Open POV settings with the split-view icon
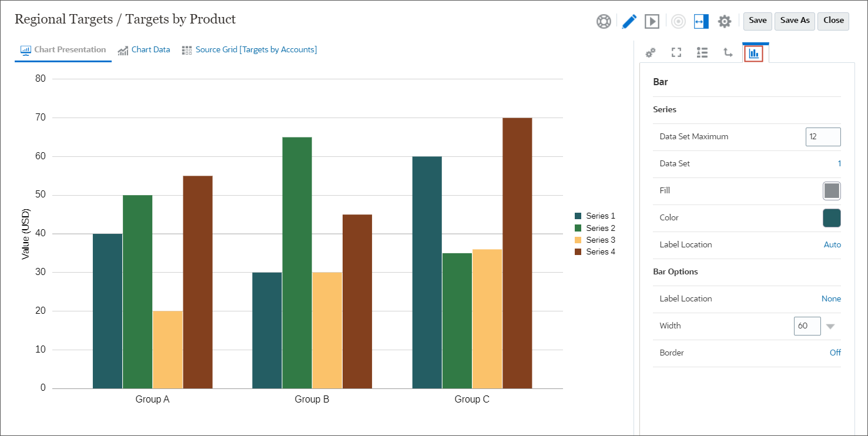Screen dimensions: 868x436 [x=699, y=21]
